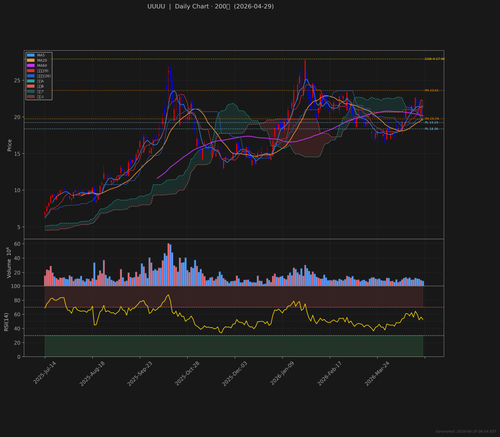
Task: Click the 20 tick on the Volume axis
Action: [17, 273]
